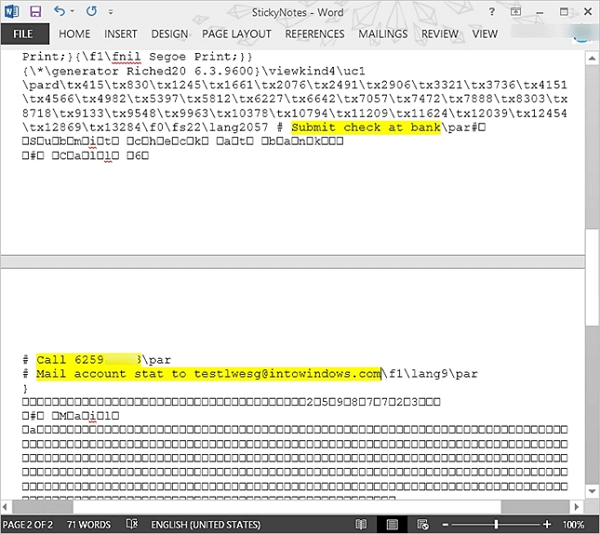Click the Redo/Repeat icon

click(93, 12)
